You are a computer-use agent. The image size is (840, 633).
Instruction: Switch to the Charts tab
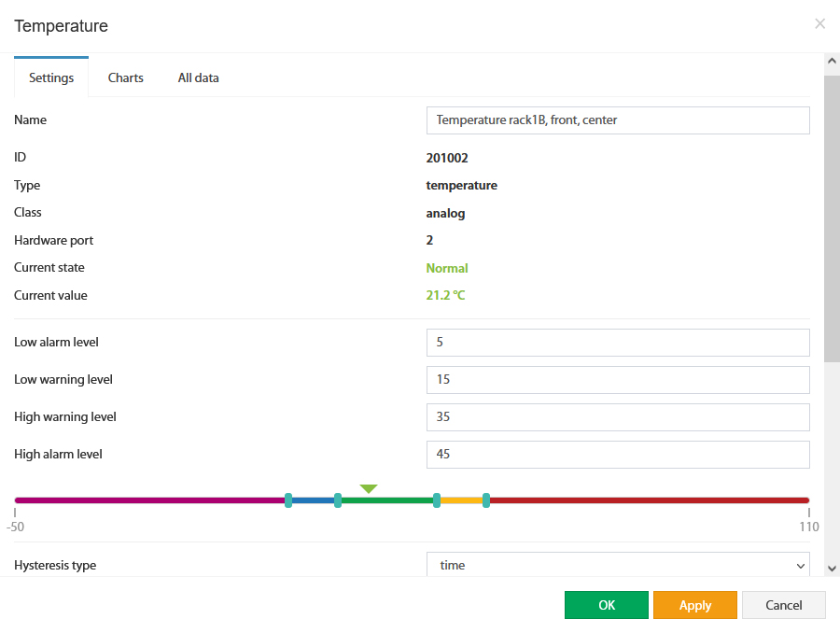(125, 77)
